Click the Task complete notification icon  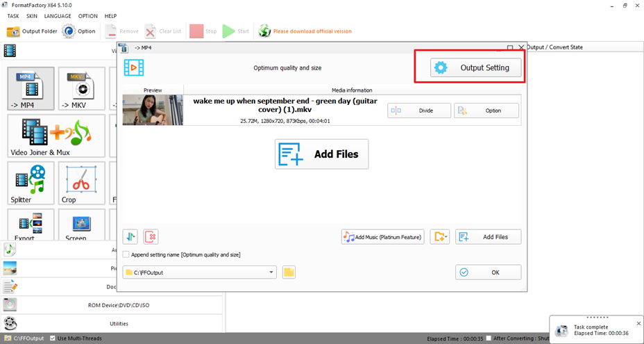[561, 330]
